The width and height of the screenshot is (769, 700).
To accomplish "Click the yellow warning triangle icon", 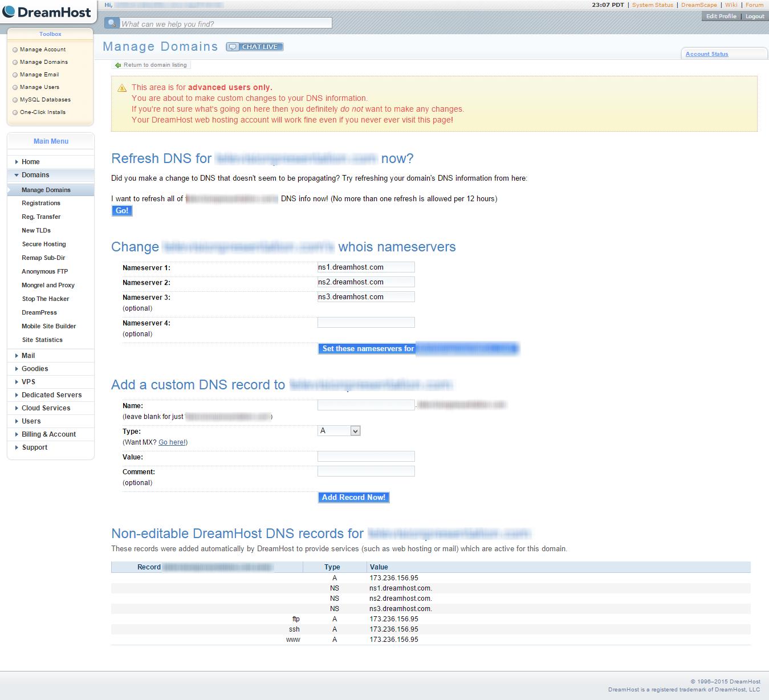I will coord(121,88).
